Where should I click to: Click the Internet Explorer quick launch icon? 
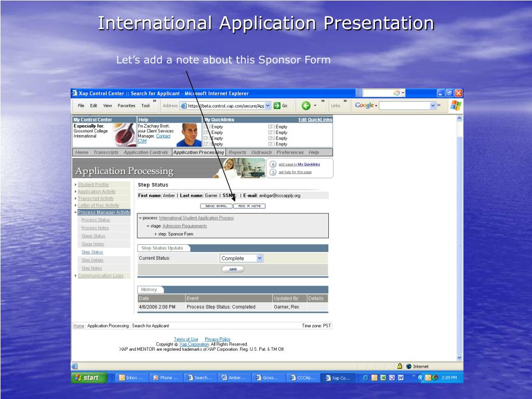[365, 378]
